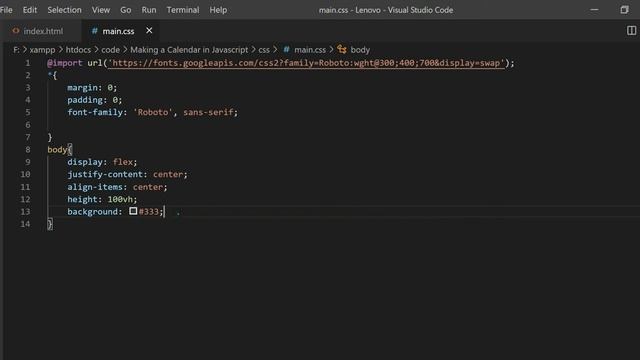Click 'margin: 0;' on line 3
Image resolution: width=640 pixels, height=360 pixels.
[92, 87]
